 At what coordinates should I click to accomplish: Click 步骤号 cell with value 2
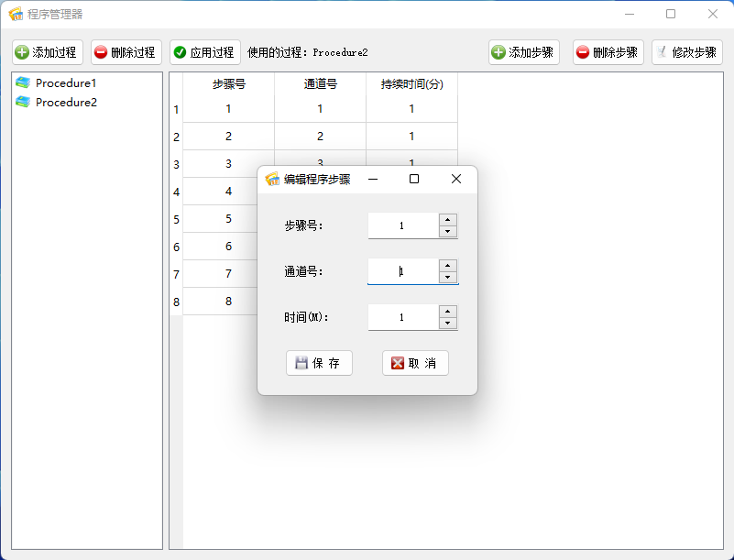pyautogui.click(x=228, y=137)
